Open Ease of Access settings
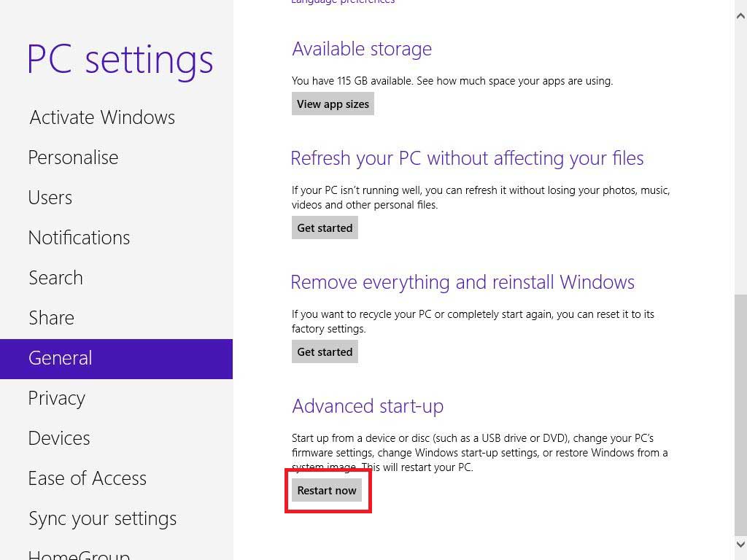The height and width of the screenshot is (560, 747). pos(88,478)
